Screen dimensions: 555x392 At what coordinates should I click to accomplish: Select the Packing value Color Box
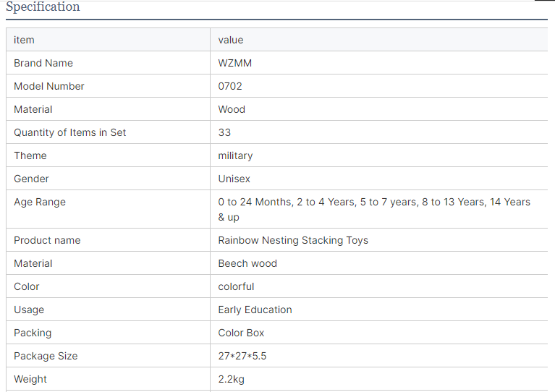point(241,333)
